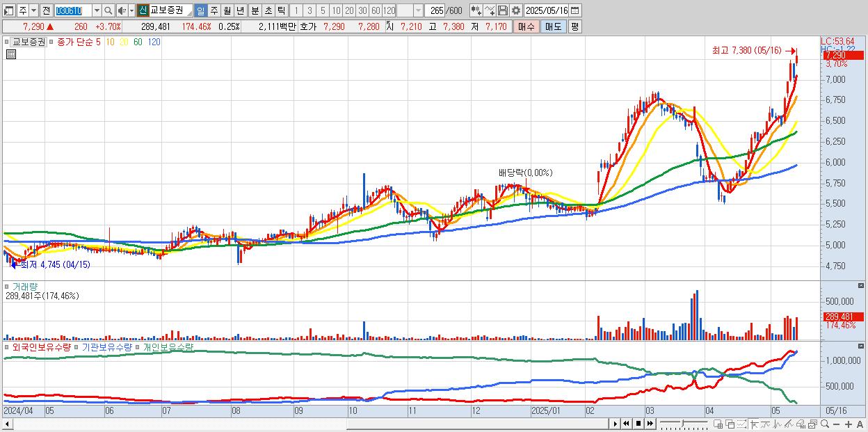Viewport: 868px width, 432px height.
Task: Select the 틱 tick period toggle
Action: pyautogui.click(x=281, y=10)
